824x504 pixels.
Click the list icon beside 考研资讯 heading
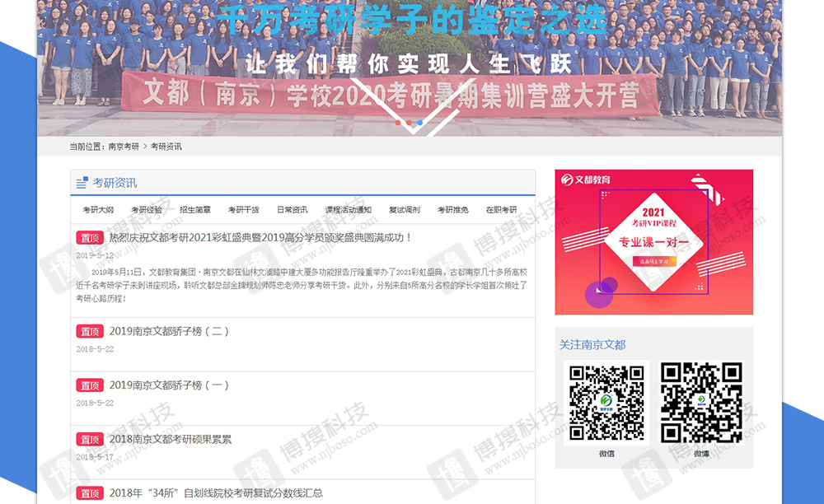tap(82, 183)
